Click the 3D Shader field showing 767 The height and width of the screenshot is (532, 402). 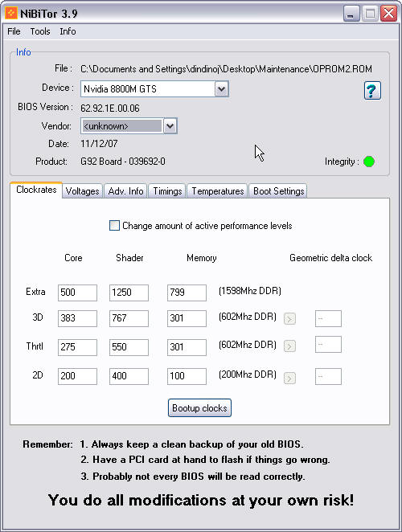point(129,318)
